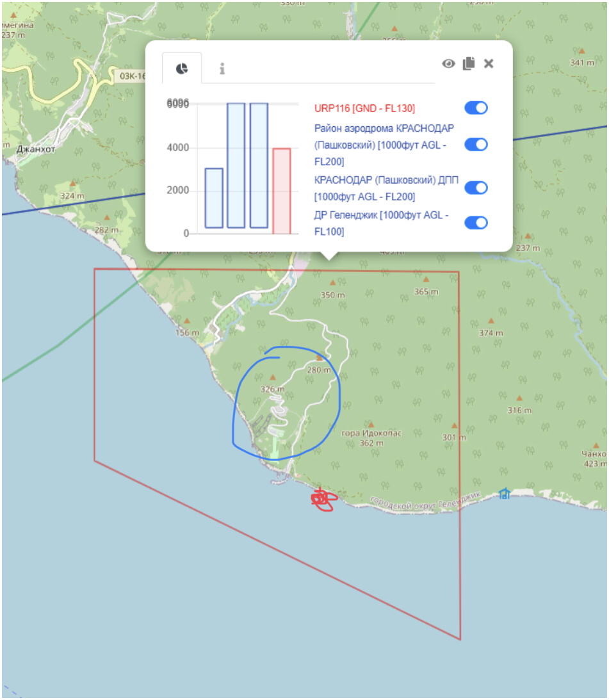Toggle off the URP116 zone switch
Screen dimensions: 609x700
pyautogui.click(x=476, y=108)
